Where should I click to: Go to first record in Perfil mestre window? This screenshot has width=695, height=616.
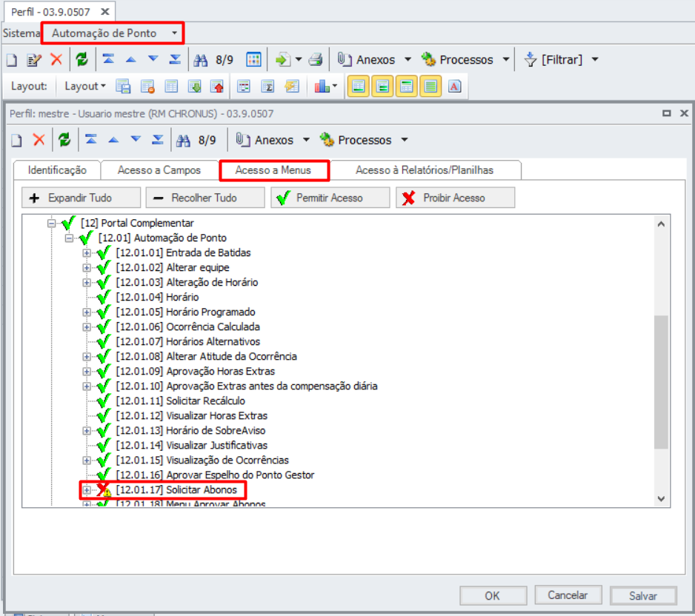pyautogui.click(x=91, y=139)
